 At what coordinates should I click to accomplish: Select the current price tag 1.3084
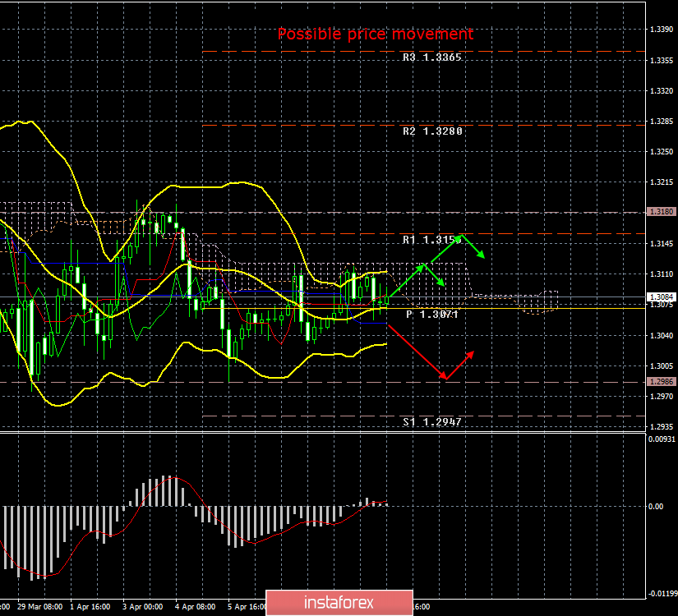[x=661, y=297]
